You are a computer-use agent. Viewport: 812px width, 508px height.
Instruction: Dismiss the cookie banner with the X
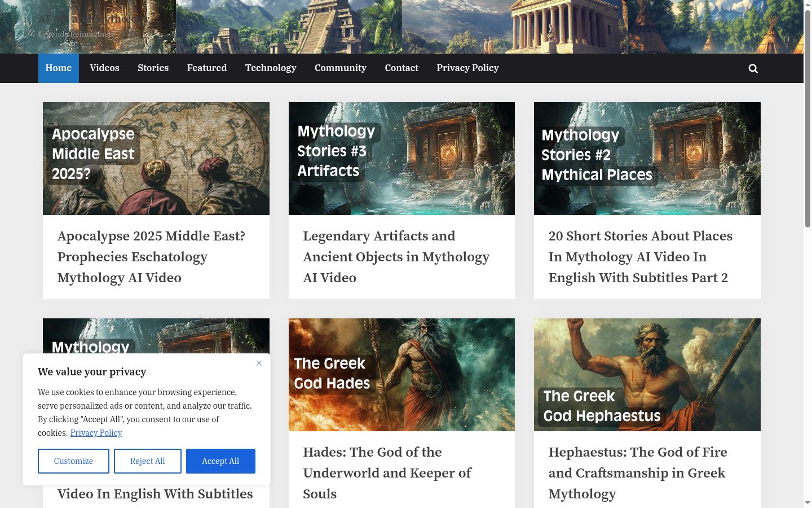[x=259, y=363]
